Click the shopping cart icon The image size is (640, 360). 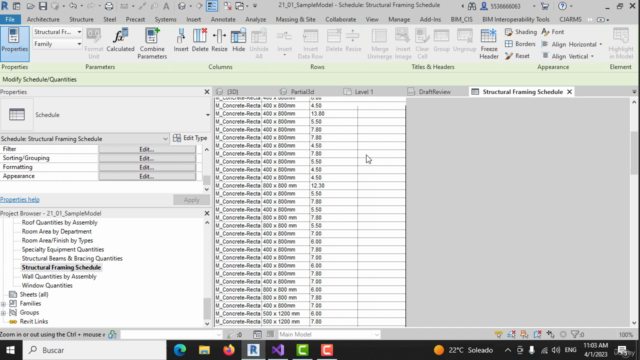(544, 6)
